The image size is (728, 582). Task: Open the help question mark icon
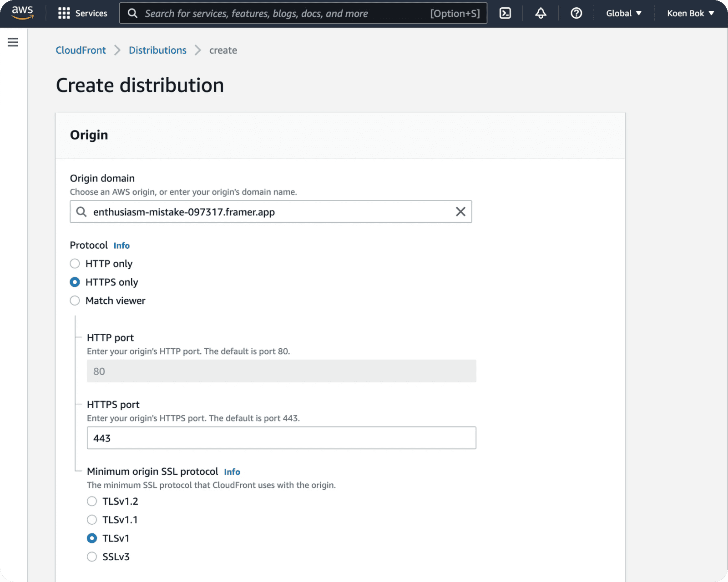[x=576, y=13]
